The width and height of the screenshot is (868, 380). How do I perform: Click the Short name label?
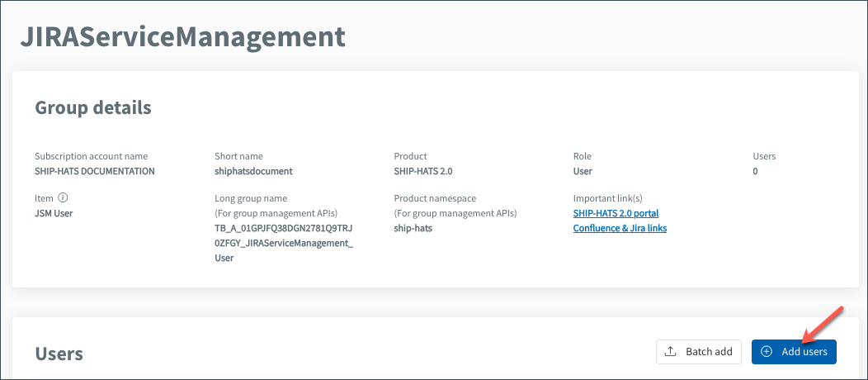click(x=238, y=156)
